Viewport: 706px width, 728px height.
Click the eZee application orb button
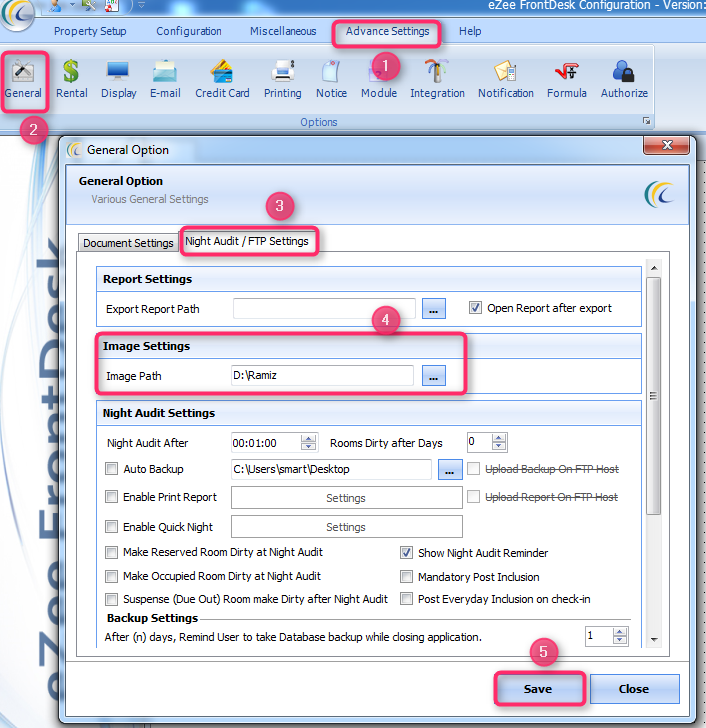(17, 14)
